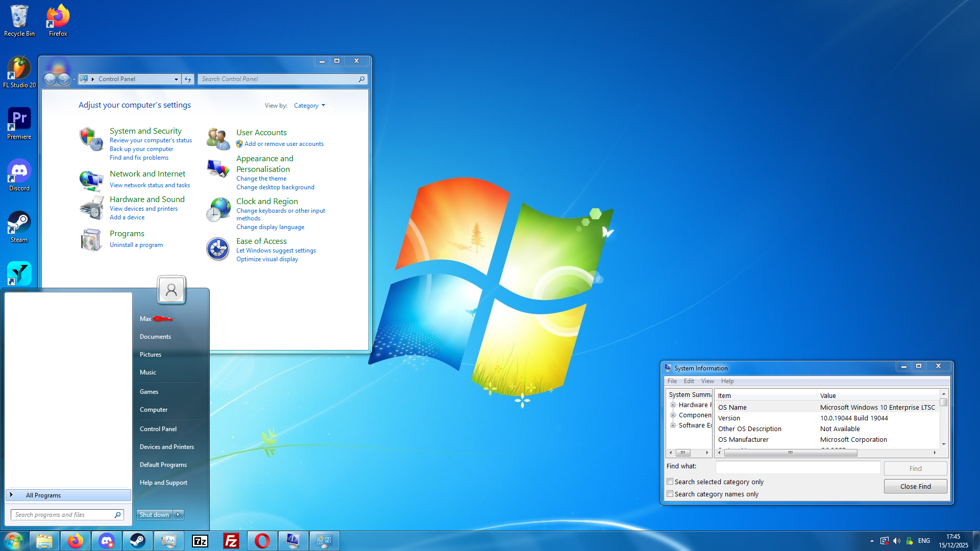The width and height of the screenshot is (980, 551).
Task: Enable Search selected category only
Action: 670,482
